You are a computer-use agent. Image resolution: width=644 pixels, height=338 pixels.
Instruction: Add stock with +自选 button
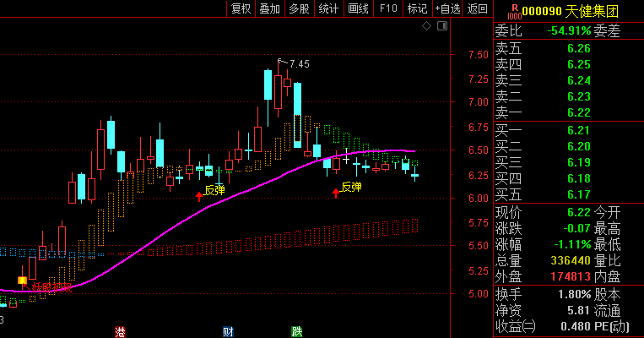(x=447, y=8)
